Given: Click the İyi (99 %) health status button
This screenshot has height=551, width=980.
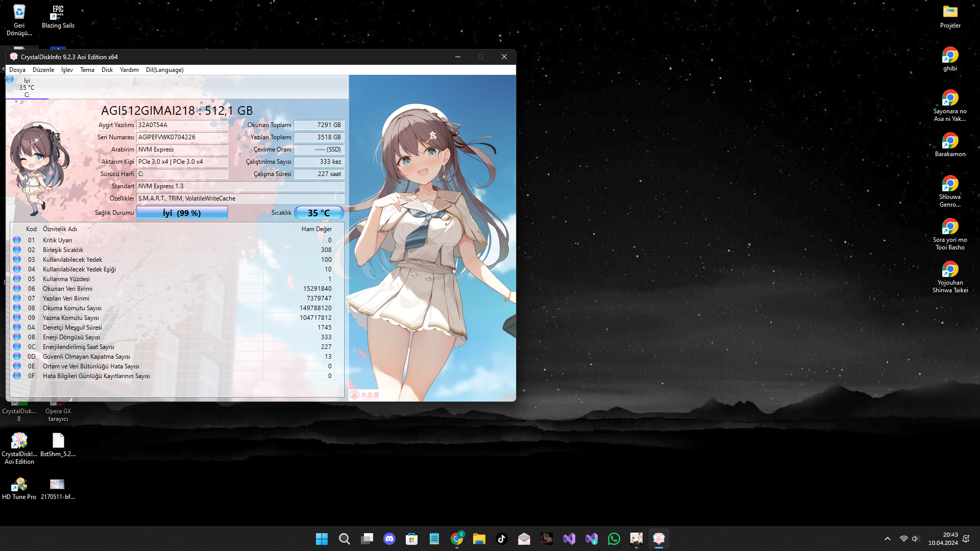Looking at the screenshot, I should pyautogui.click(x=182, y=213).
